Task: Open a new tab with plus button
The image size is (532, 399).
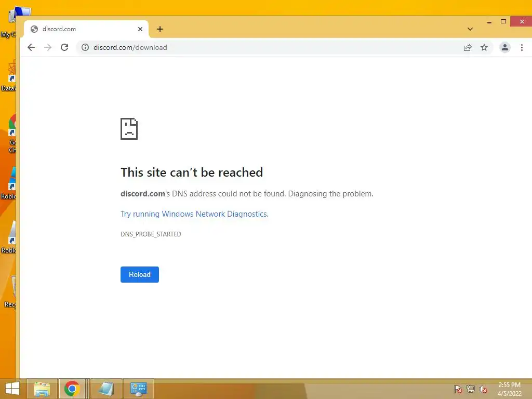Action: (x=160, y=29)
